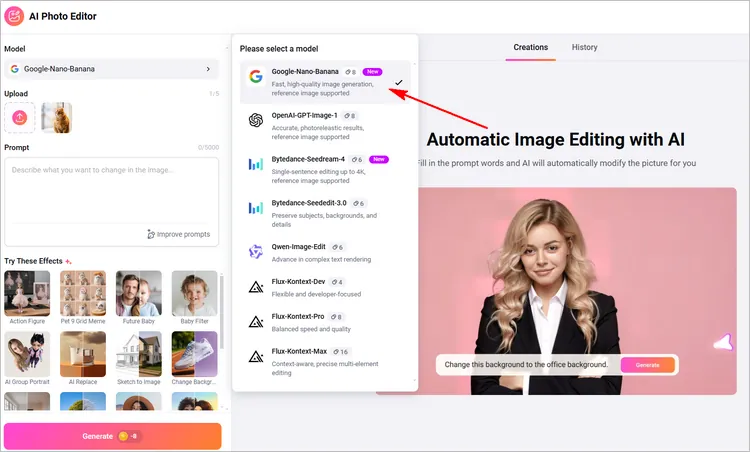Click the Google logo for Google-Nano-Banana
The width and height of the screenshot is (750, 452).
click(x=255, y=78)
